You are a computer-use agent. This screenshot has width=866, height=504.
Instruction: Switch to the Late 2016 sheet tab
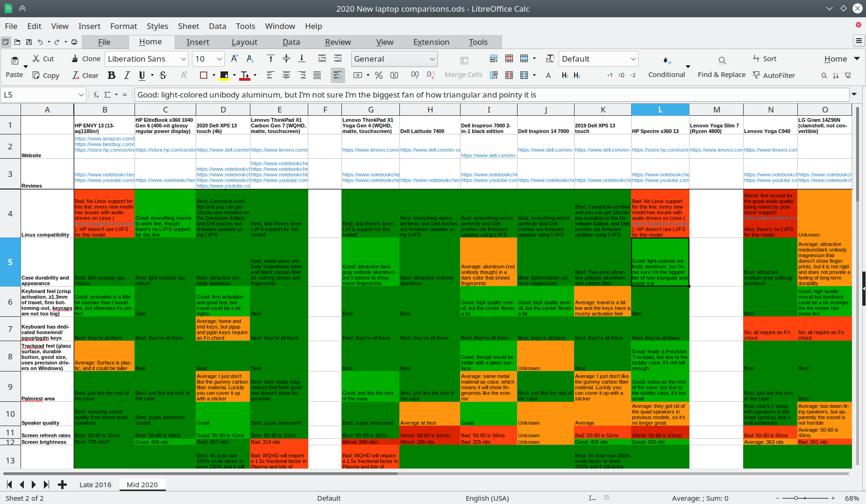click(x=95, y=485)
